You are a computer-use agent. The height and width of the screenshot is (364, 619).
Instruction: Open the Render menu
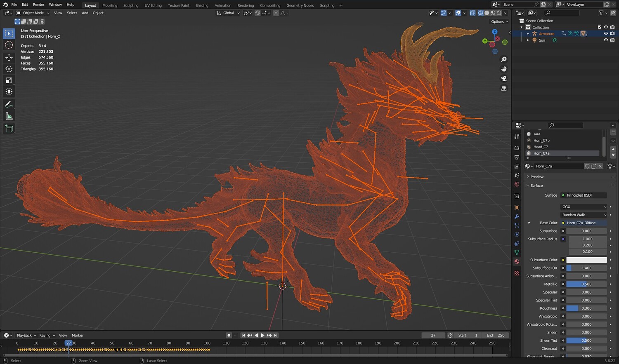(38, 5)
